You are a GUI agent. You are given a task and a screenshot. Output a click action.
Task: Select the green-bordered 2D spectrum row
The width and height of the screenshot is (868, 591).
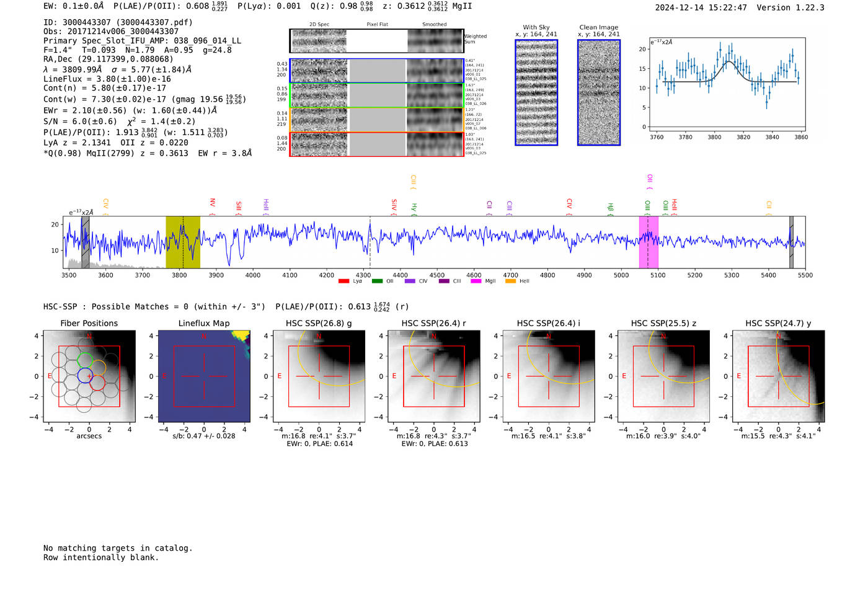click(x=377, y=95)
